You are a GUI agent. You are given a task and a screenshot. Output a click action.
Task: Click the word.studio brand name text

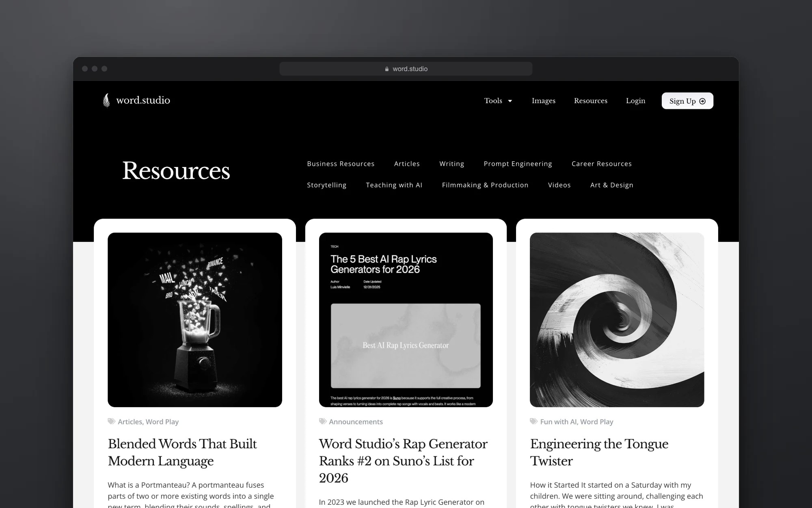click(143, 100)
